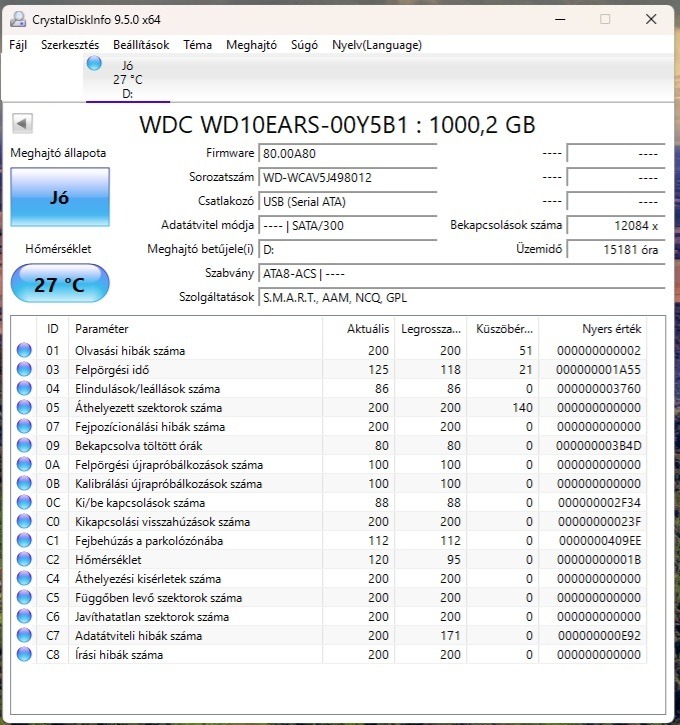The height and width of the screenshot is (725, 680).
Task: Click status orb for Felpörgési idő row
Action: tap(24, 369)
